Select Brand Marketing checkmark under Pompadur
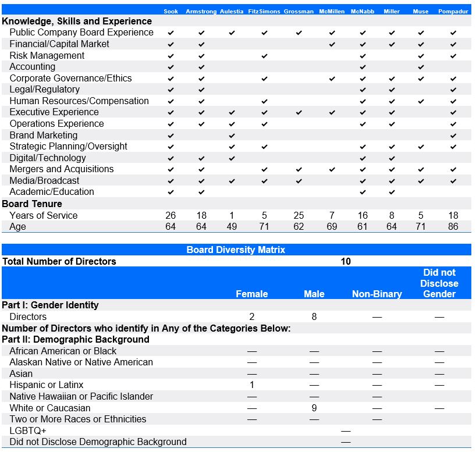The image size is (476, 452). pyautogui.click(x=453, y=136)
